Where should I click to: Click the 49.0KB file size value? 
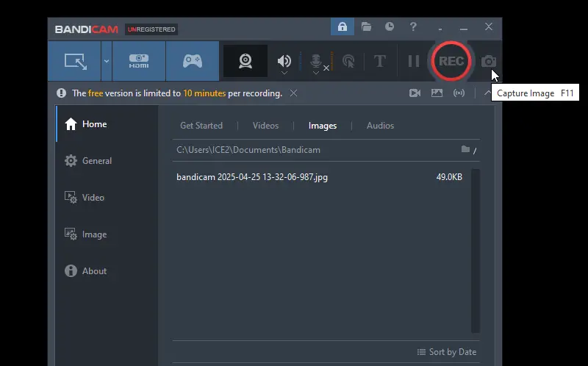pos(449,177)
